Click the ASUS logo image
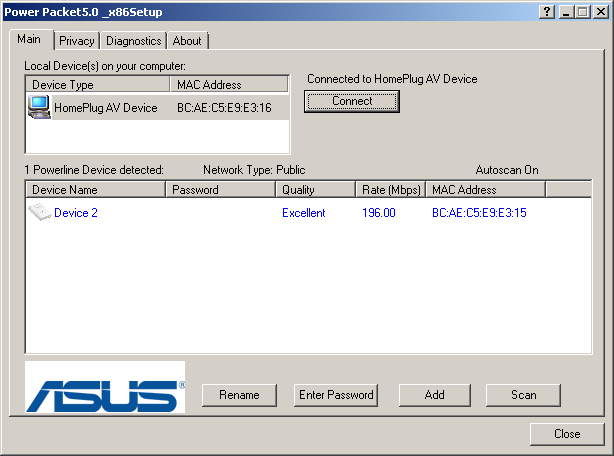The image size is (614, 456). point(105,387)
